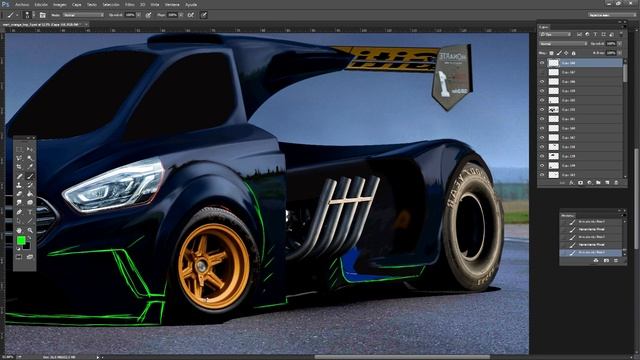Open the layer blend mode dropdown
This screenshot has width=640, height=360.
coord(563,44)
